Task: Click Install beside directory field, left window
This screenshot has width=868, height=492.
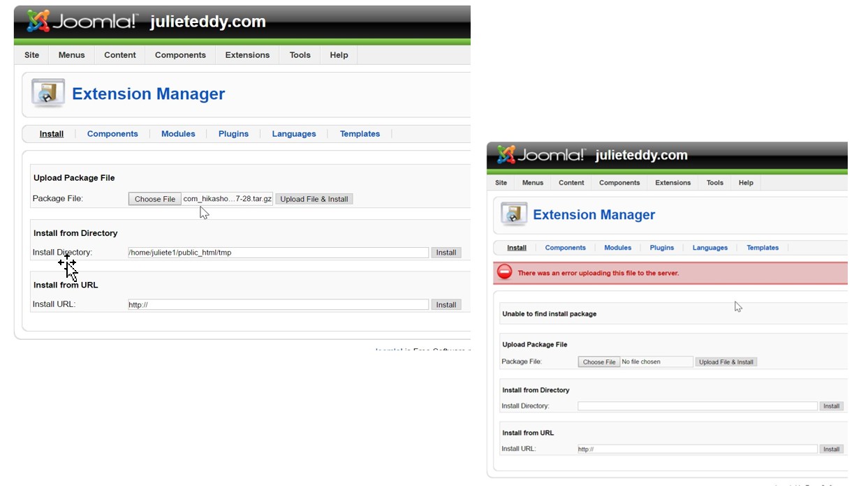Action: [x=446, y=253]
